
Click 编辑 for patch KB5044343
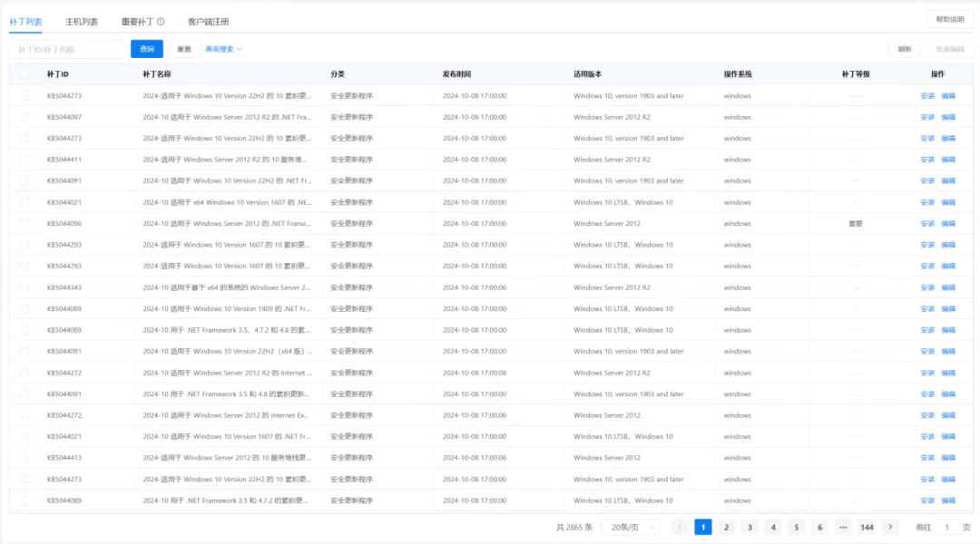point(948,287)
